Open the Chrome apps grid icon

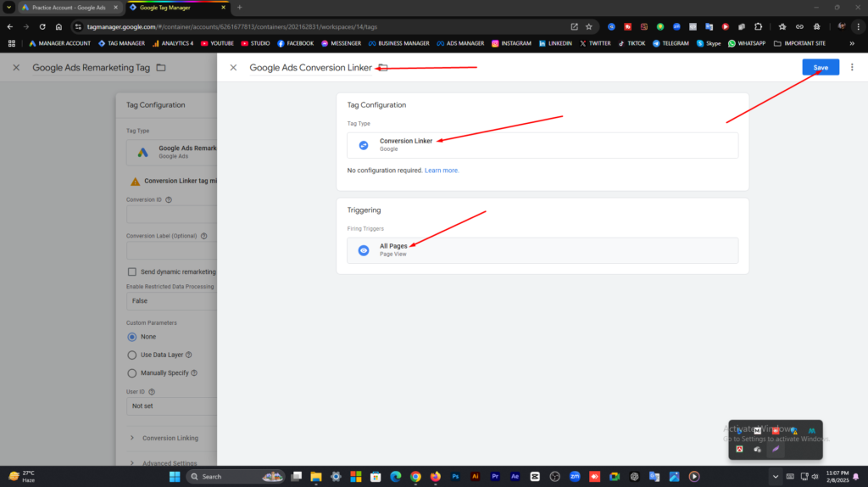click(12, 43)
